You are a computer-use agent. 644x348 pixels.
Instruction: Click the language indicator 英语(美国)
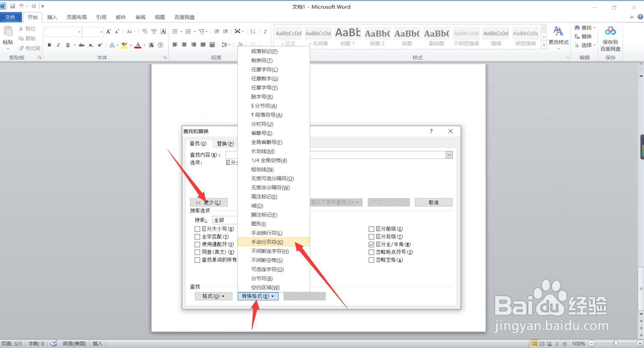74,344
